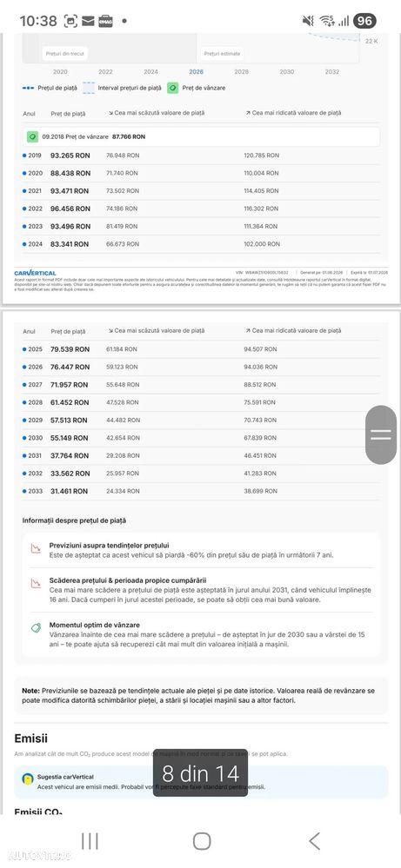Screen dimensions: 401x868
Task: Tap the blue Interval prețuri de piață swatch
Action: point(89,88)
